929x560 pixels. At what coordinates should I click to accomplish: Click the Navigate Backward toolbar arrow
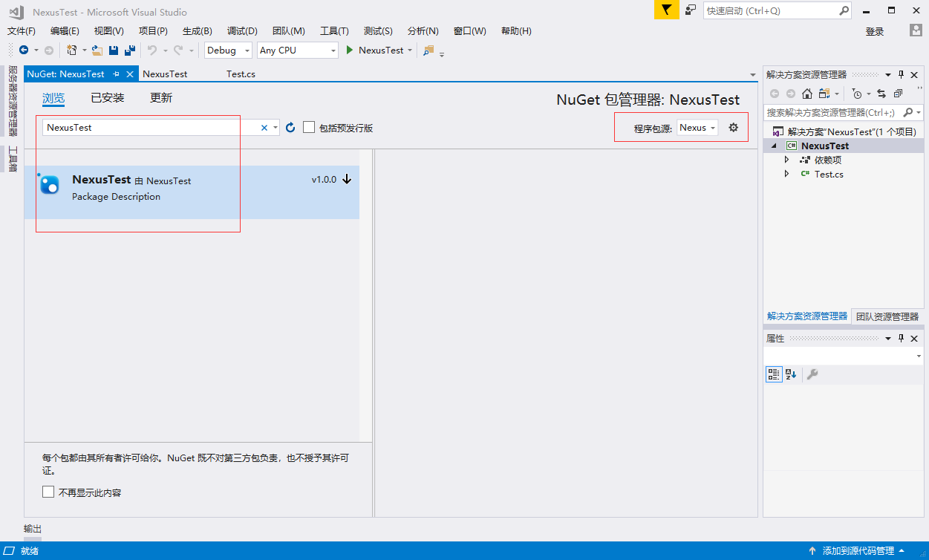coord(24,51)
